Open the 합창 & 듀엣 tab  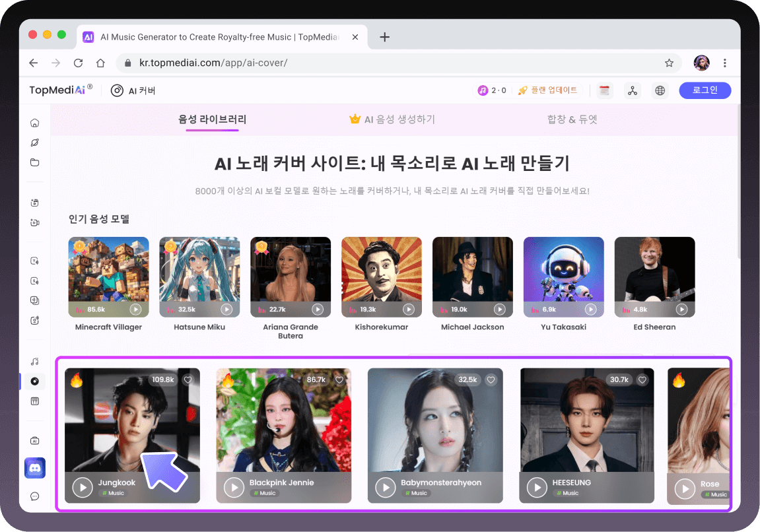click(572, 119)
